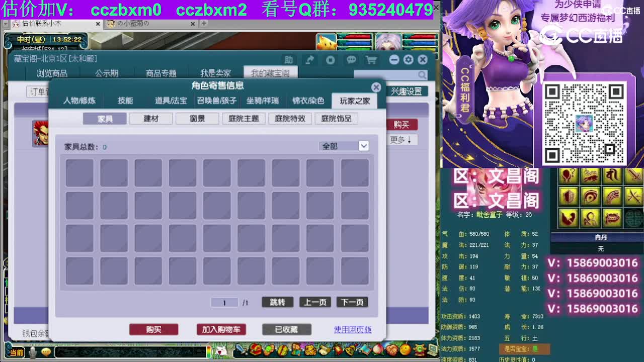Add a new window tab with plus
Screen dimensions: 644x362
(203, 24)
